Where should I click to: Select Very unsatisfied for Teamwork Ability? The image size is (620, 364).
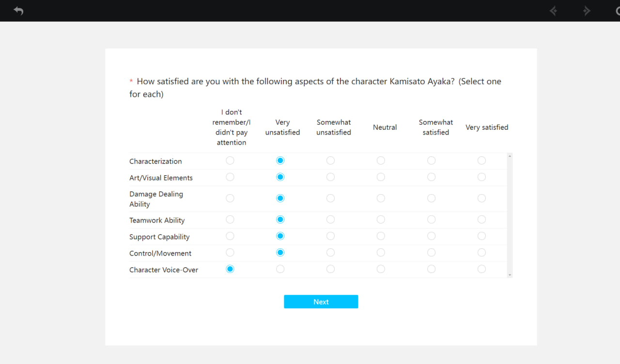[x=280, y=220]
